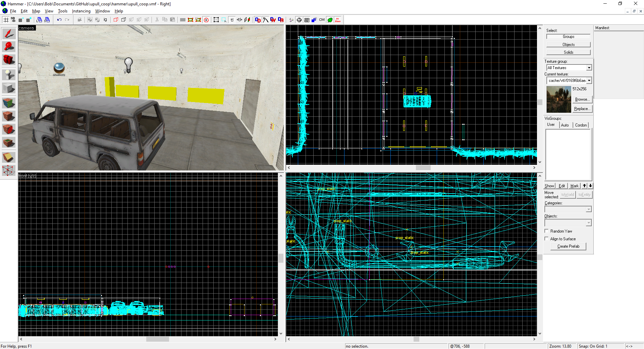Click the Paste clipboard icon
This screenshot has width=644, height=349.
(x=172, y=20)
